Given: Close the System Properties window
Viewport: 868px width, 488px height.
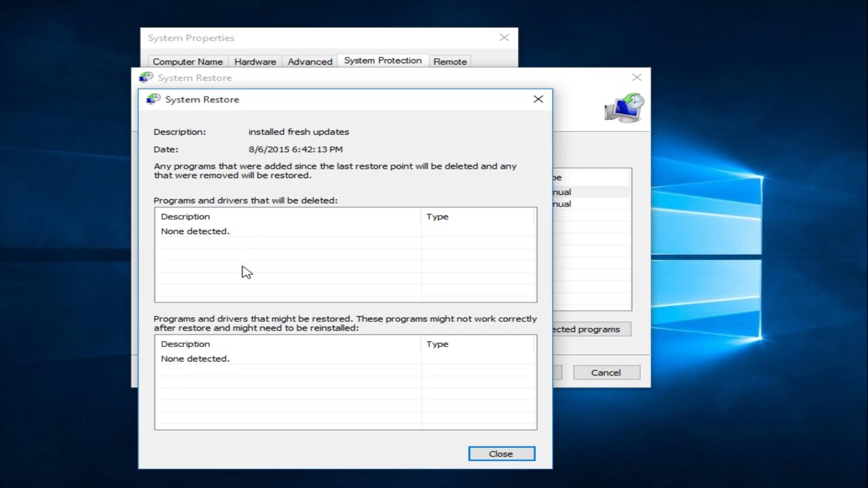Looking at the screenshot, I should (x=504, y=38).
